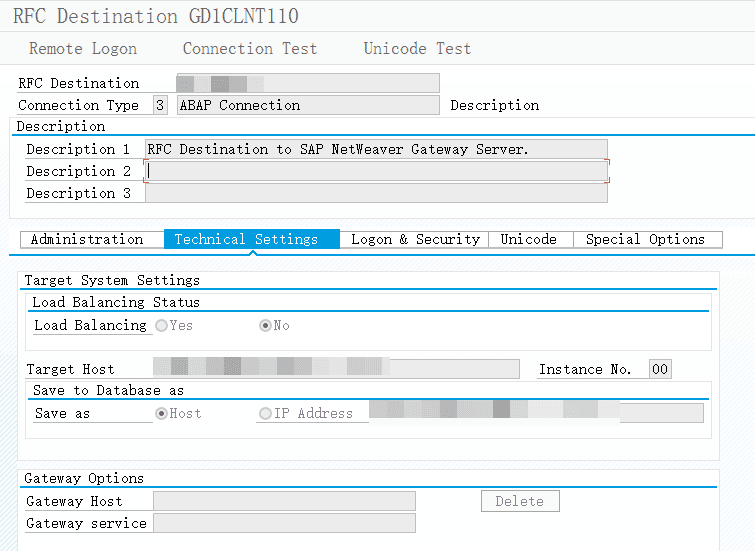755x551 pixels.
Task: Click the Gateway service input field
Action: click(284, 523)
